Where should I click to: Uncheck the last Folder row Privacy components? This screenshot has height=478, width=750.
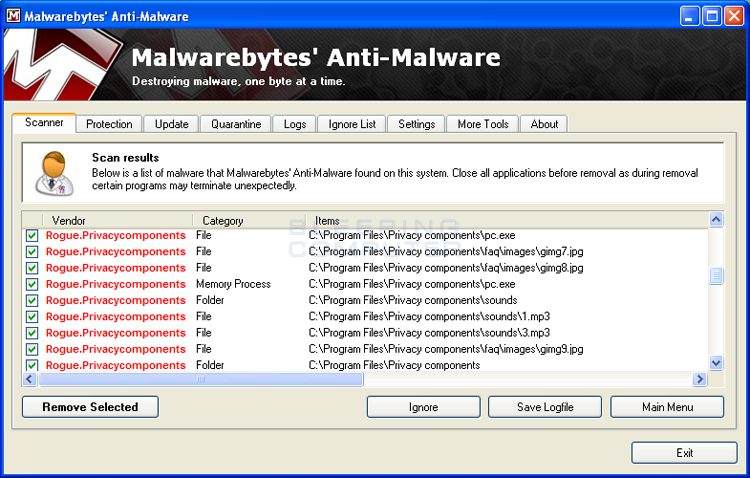coord(32,366)
